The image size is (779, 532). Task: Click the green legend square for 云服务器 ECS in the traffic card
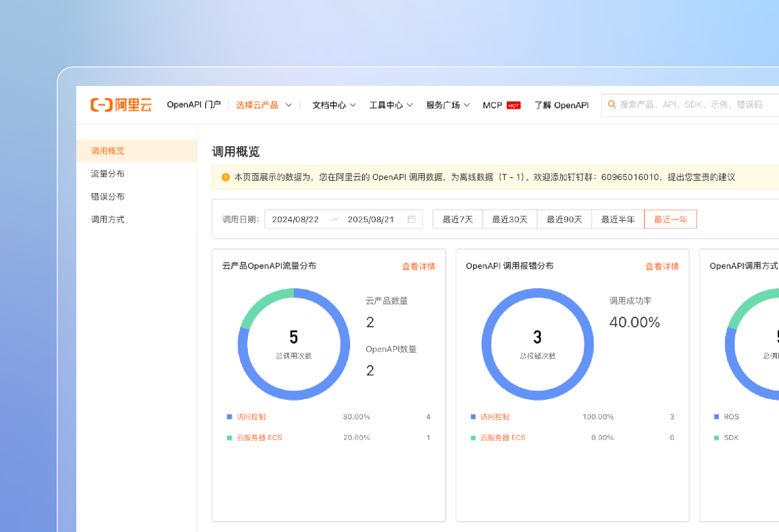point(229,438)
